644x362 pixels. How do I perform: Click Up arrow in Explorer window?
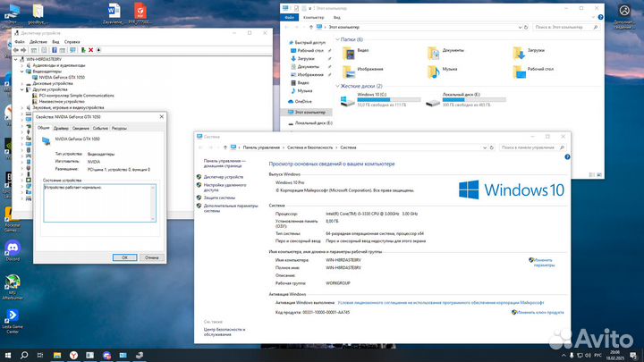(311, 27)
